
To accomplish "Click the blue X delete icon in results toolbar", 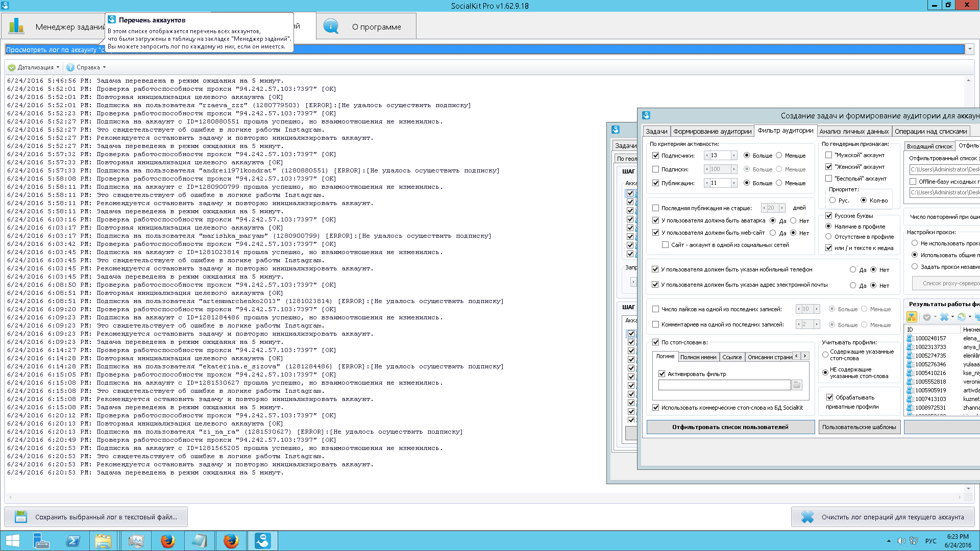I will 944,317.
